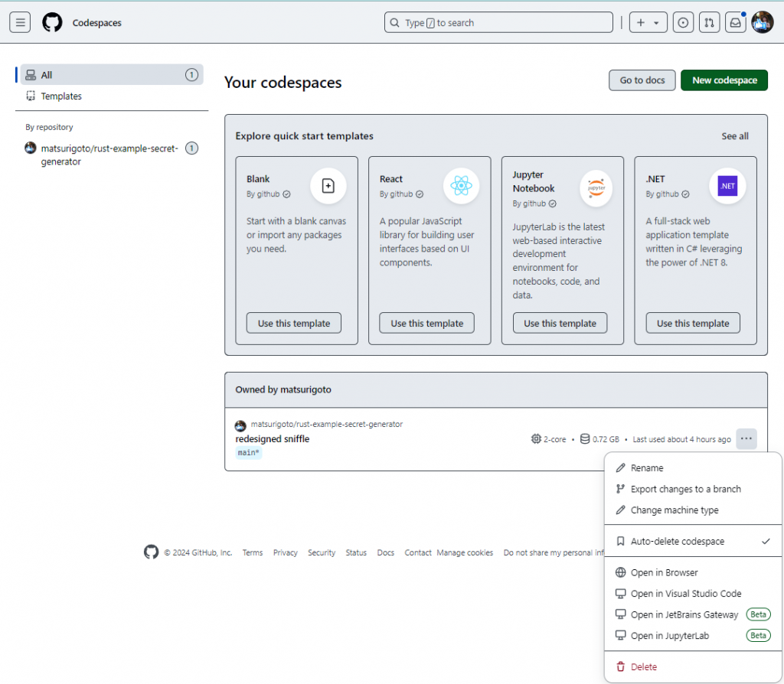Open the plus create-new dropdown

click(x=648, y=22)
